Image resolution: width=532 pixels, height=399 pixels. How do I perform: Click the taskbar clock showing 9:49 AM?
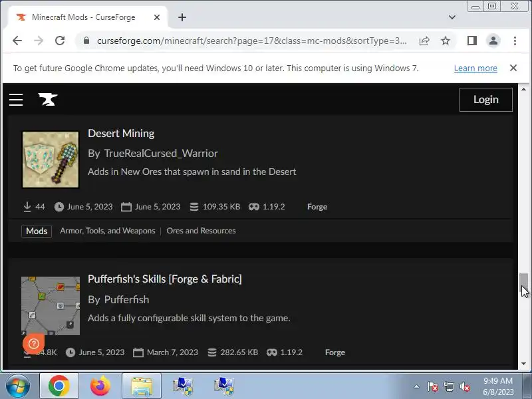(498, 386)
